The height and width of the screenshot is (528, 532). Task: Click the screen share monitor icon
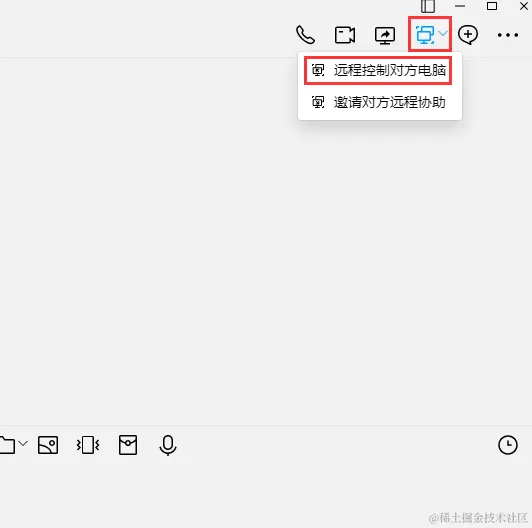[x=385, y=35]
